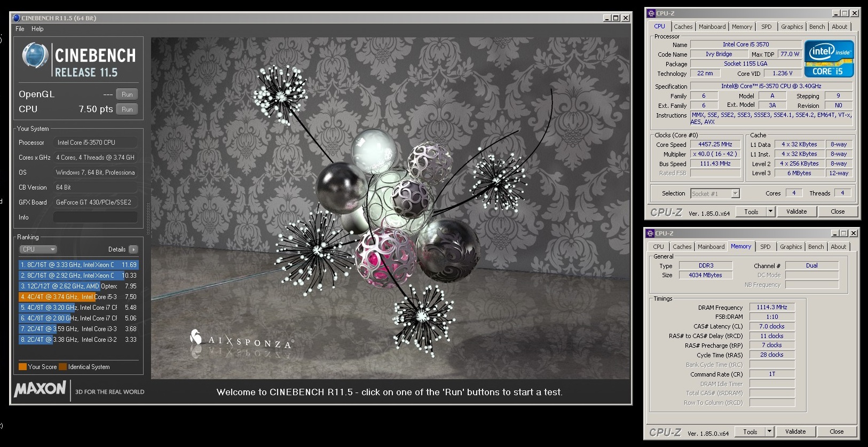This screenshot has height=447, width=868.
Task: Click the Intel Core i5 3570 name field
Action: coord(746,44)
